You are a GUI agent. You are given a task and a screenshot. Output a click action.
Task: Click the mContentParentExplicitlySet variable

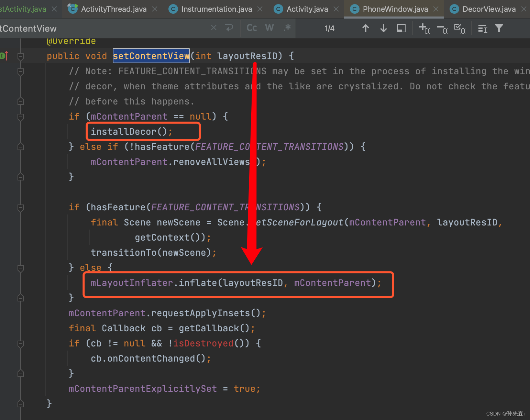[143, 389]
